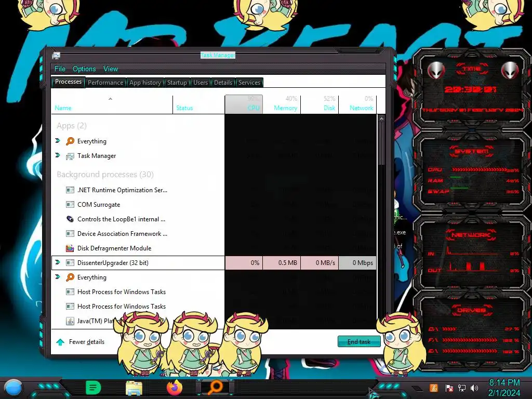Click the 0.5 MB memory cell of DissenterUpgrader

click(282, 263)
